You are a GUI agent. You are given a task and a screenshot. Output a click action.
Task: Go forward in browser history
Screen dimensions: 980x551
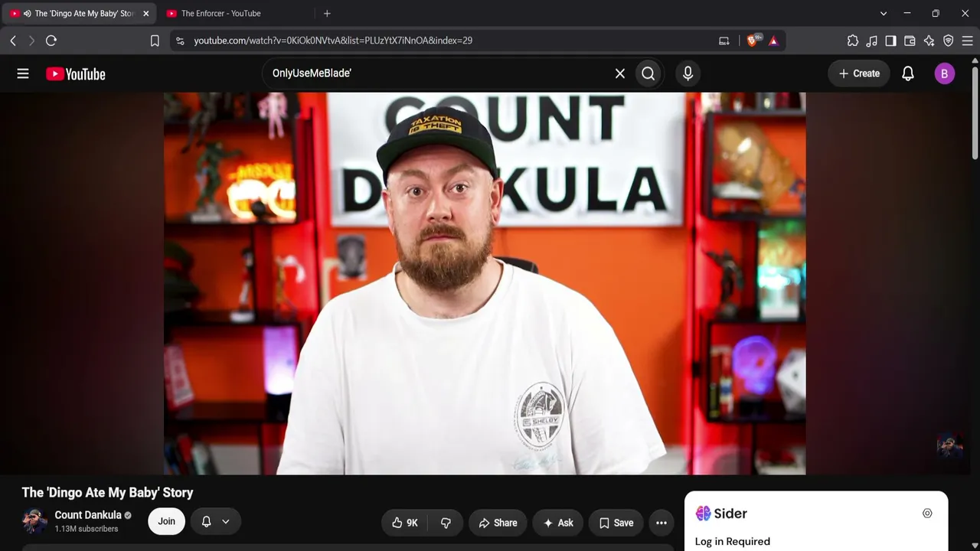pos(31,41)
